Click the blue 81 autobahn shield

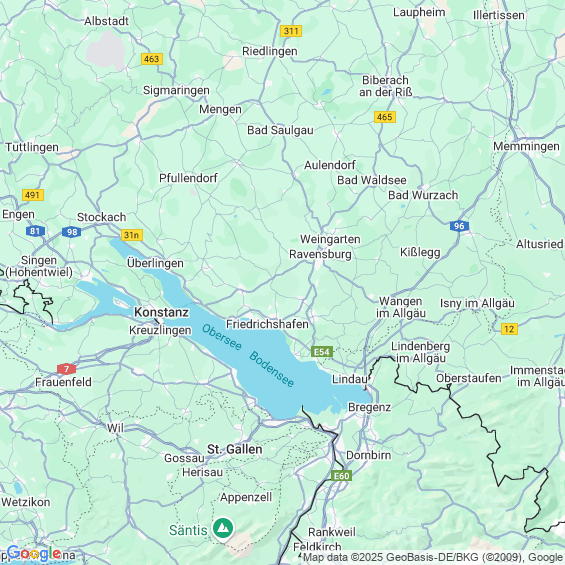pos(35,231)
